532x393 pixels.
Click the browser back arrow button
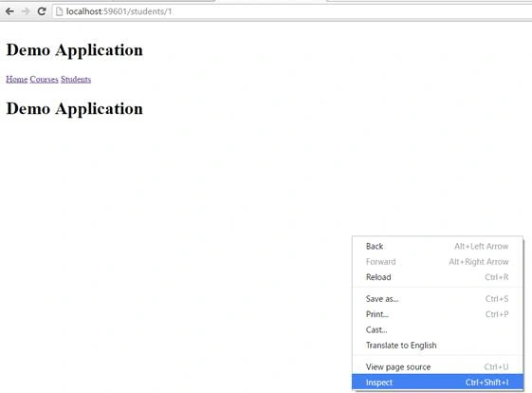click(9, 11)
